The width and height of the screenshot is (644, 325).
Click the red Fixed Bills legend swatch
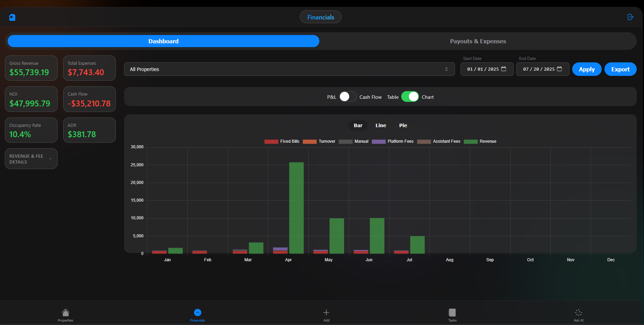tap(271, 141)
